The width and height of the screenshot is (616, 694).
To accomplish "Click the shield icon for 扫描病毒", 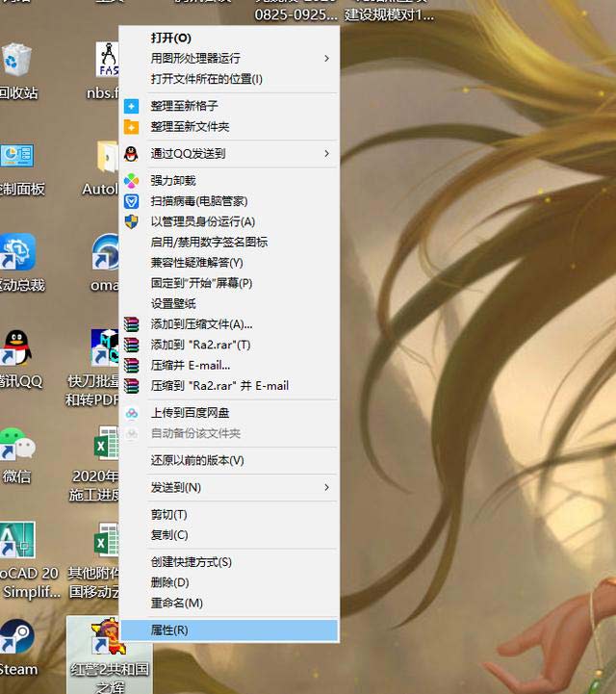I will click(x=131, y=201).
